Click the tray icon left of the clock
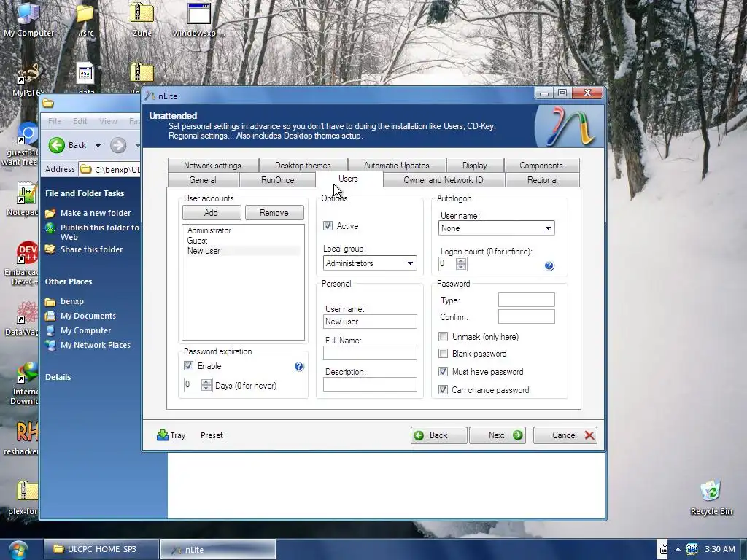Viewport: 747px width, 560px height. (692, 549)
